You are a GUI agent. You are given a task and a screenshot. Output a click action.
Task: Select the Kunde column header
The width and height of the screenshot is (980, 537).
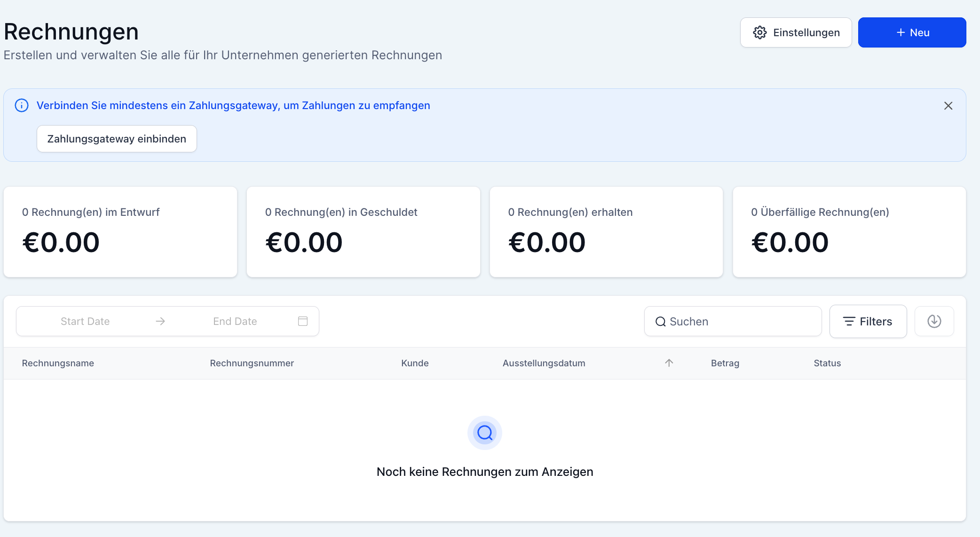[414, 363]
